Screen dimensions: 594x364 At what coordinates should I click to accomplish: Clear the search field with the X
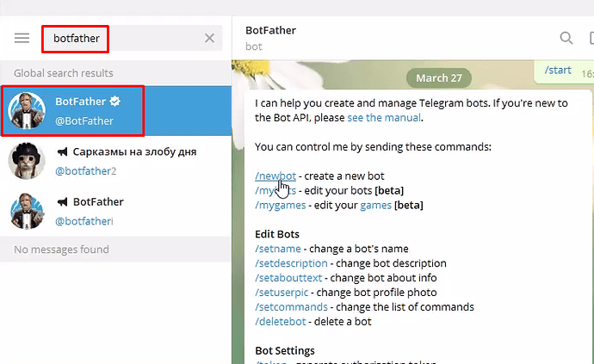click(x=209, y=38)
